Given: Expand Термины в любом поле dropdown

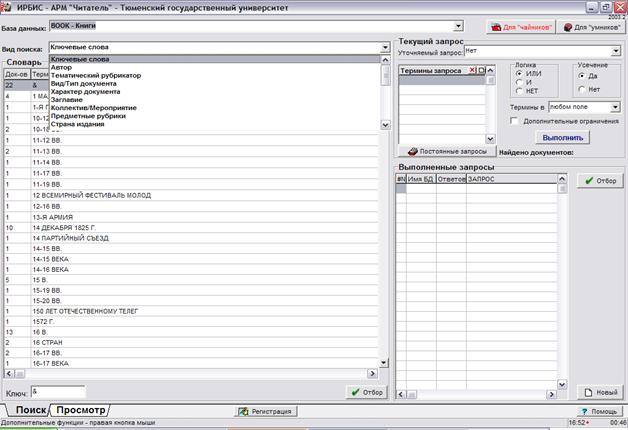Looking at the screenshot, I should coord(614,106).
